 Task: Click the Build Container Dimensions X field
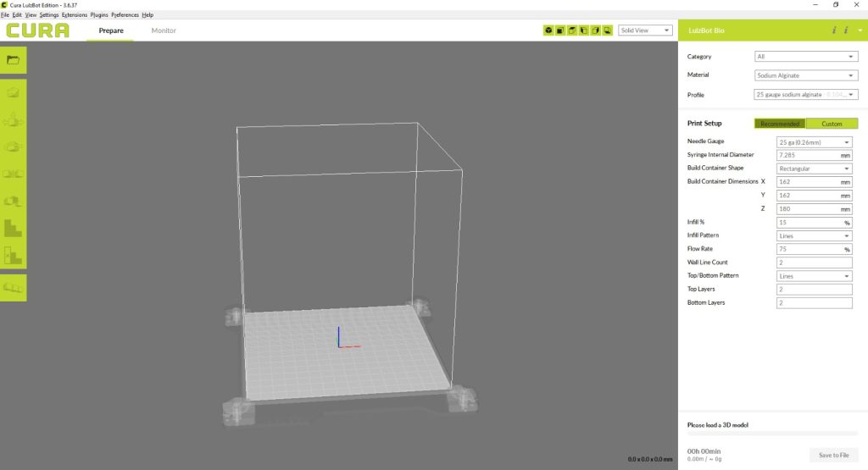(x=815, y=182)
